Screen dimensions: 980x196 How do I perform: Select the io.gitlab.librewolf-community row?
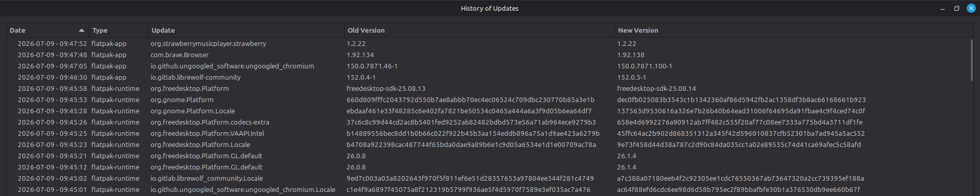click(487, 77)
